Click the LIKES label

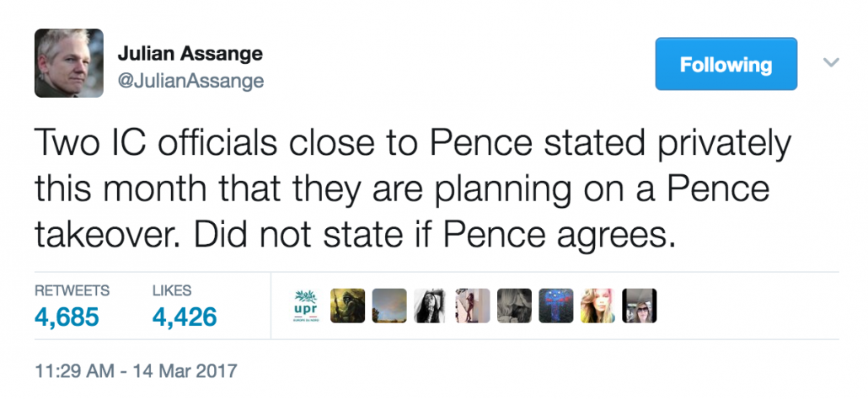click(172, 290)
